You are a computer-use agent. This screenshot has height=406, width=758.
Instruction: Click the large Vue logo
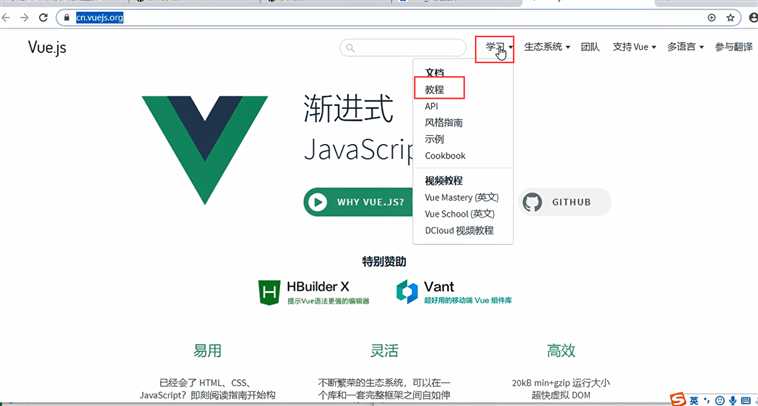204,150
